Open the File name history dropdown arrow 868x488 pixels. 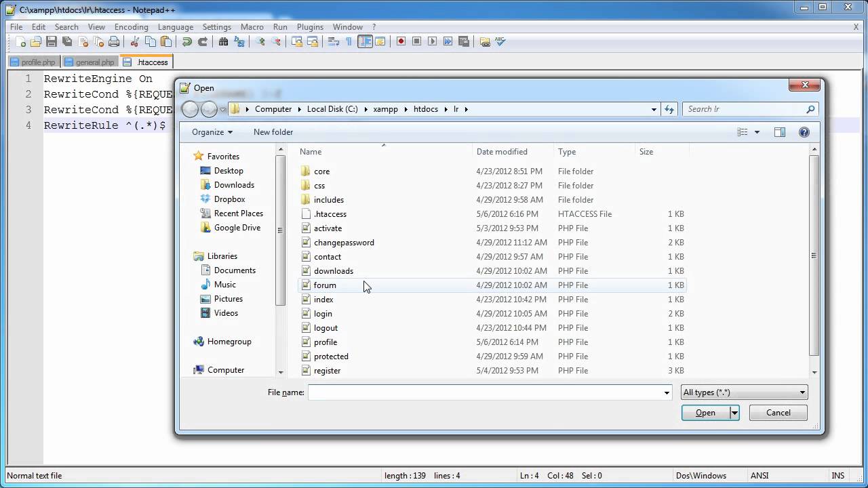667,392
